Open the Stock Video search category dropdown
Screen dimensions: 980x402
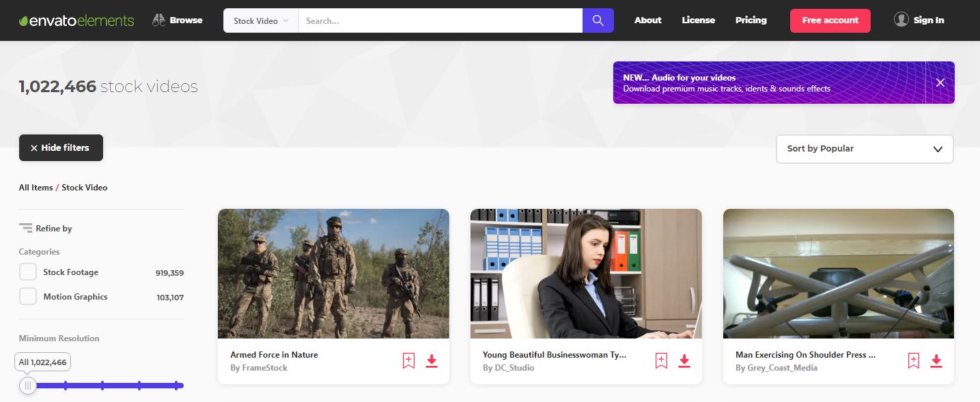pyautogui.click(x=261, y=20)
